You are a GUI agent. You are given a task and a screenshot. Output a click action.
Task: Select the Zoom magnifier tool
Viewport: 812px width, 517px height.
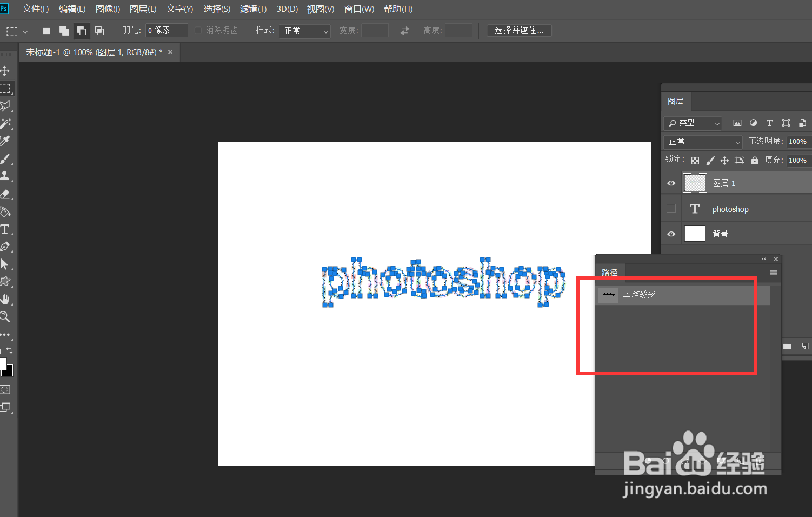click(x=5, y=316)
